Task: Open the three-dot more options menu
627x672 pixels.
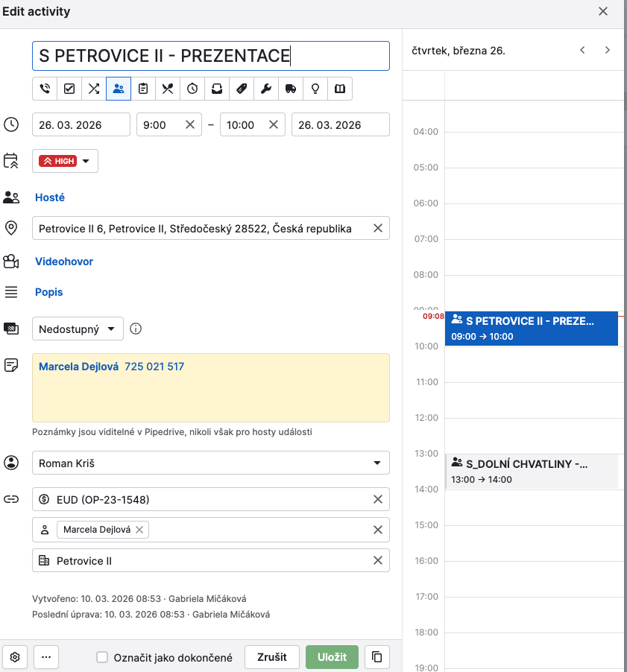Action: 46,657
